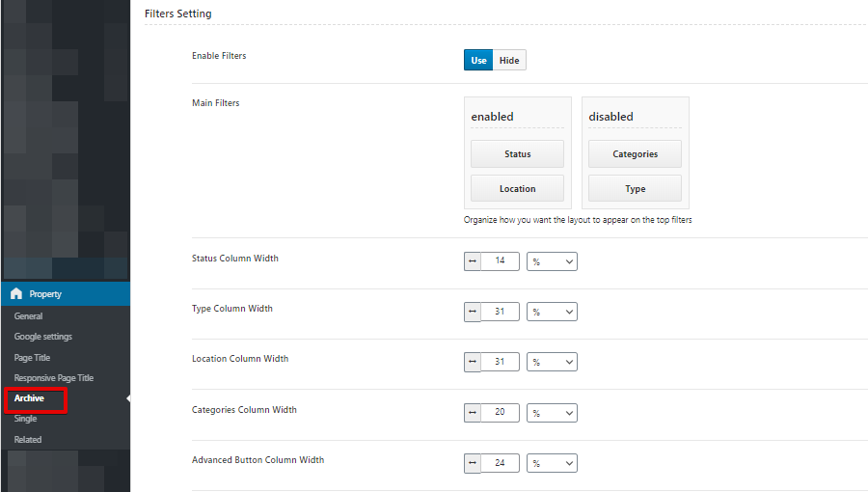Open the Status Column Width unit dropdown

click(552, 261)
